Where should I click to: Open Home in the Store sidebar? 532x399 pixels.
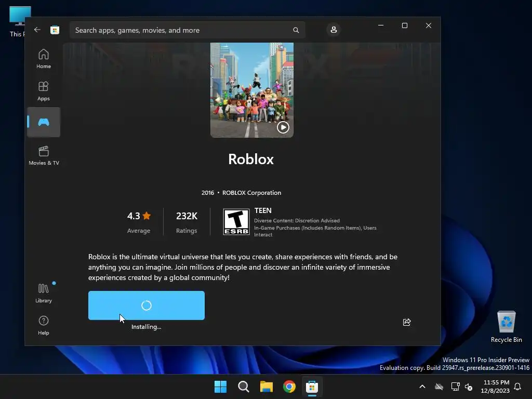pos(44,59)
